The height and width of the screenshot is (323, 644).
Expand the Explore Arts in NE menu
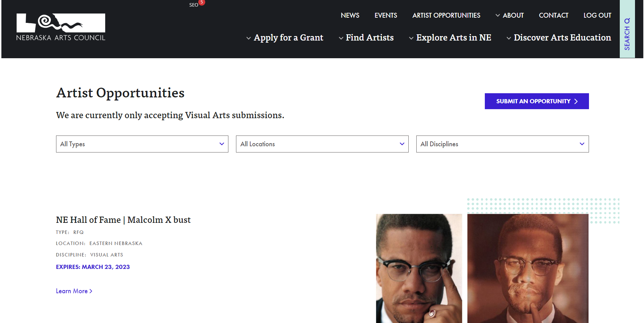pyautogui.click(x=450, y=37)
